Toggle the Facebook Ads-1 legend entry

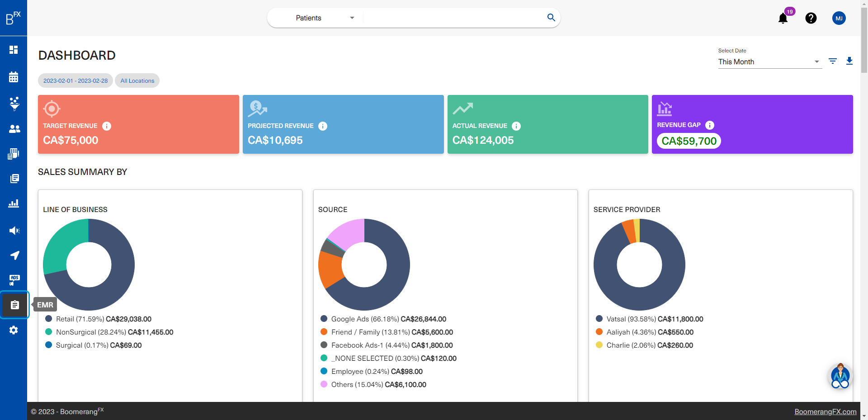[387, 345]
